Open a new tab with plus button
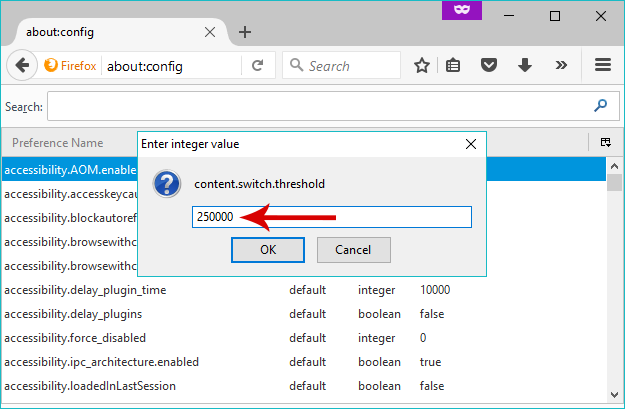The image size is (625, 409). (x=245, y=32)
